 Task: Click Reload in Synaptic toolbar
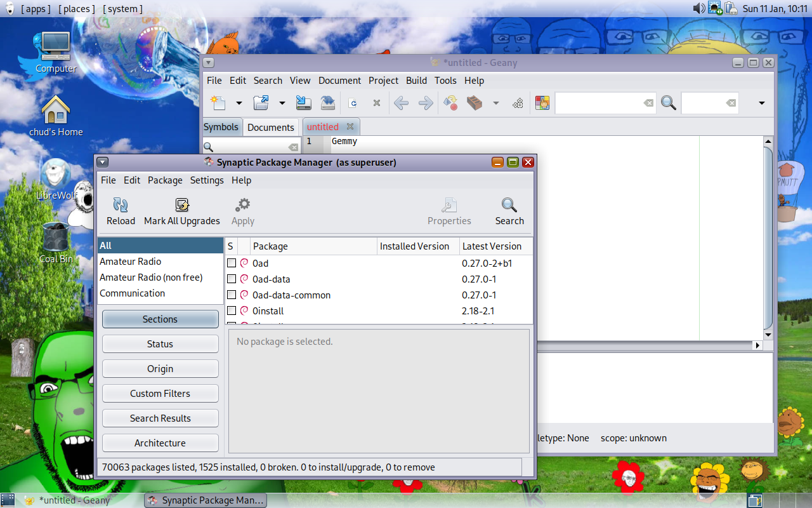(121, 211)
